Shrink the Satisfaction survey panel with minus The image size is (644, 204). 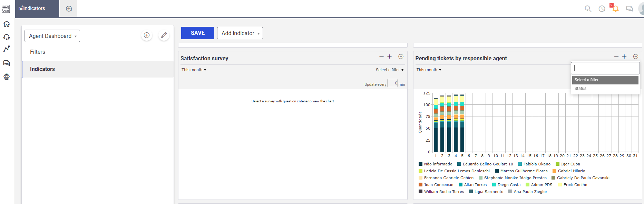pyautogui.click(x=381, y=57)
